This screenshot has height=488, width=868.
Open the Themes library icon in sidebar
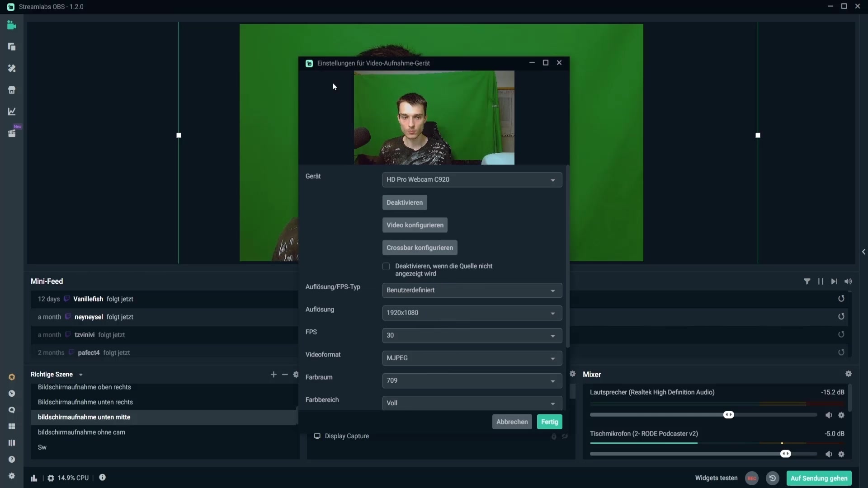coord(12,68)
